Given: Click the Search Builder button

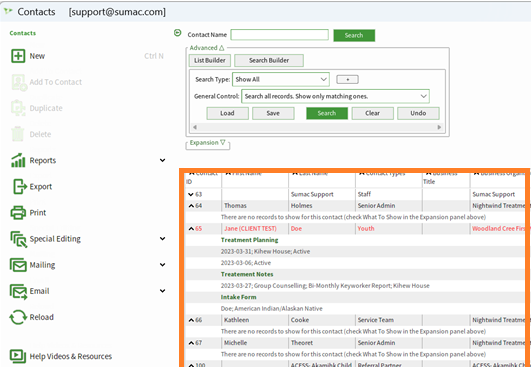Looking at the screenshot, I should coord(269,61).
